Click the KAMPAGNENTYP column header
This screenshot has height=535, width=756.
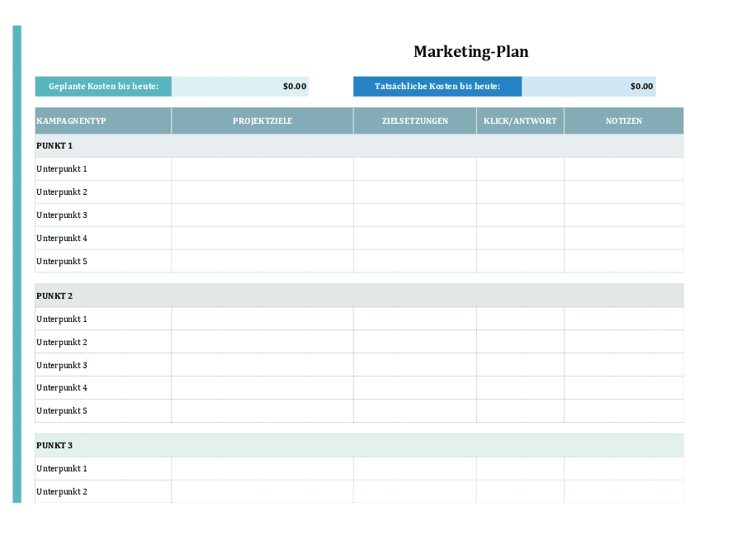point(103,121)
